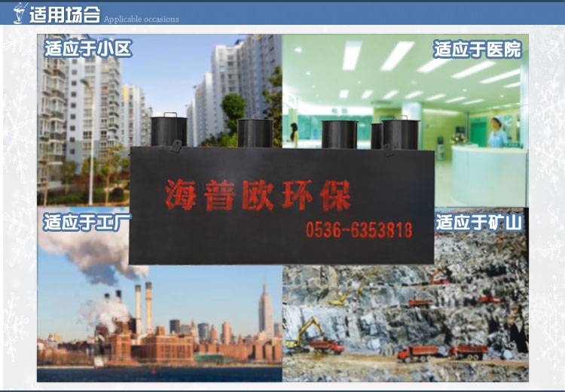Click the leftmost cylinder atop the tank
The height and width of the screenshot is (392, 565).
click(x=169, y=130)
